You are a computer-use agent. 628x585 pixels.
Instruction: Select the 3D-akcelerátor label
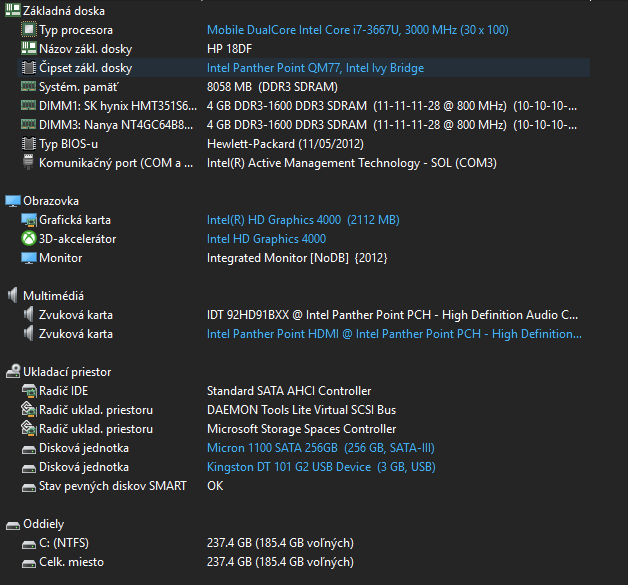[x=77, y=239]
